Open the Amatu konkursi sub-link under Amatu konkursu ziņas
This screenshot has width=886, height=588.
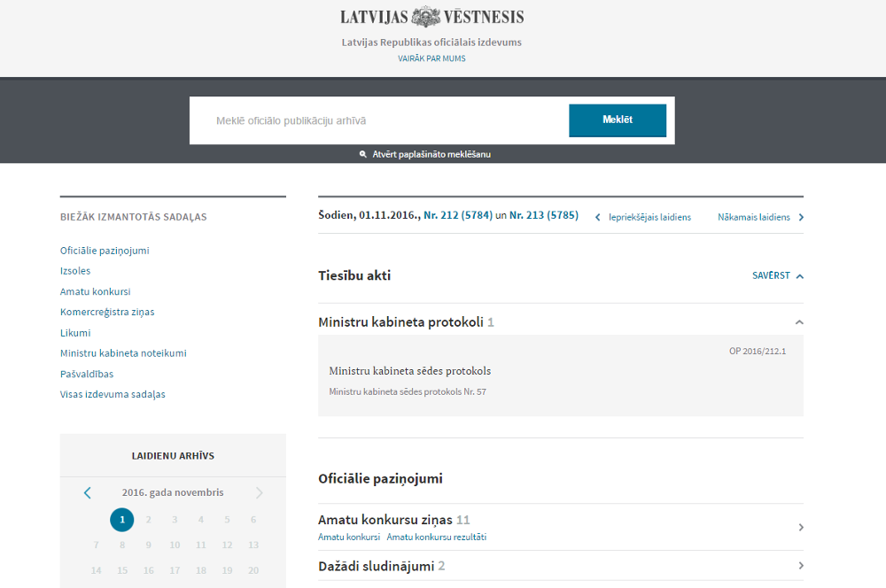coord(348,538)
